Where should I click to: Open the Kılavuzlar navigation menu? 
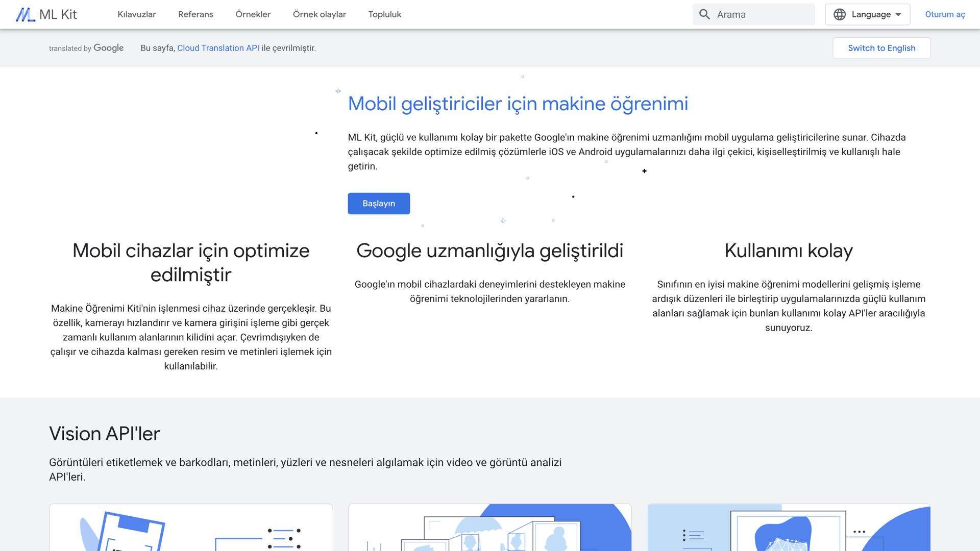pyautogui.click(x=137, y=14)
